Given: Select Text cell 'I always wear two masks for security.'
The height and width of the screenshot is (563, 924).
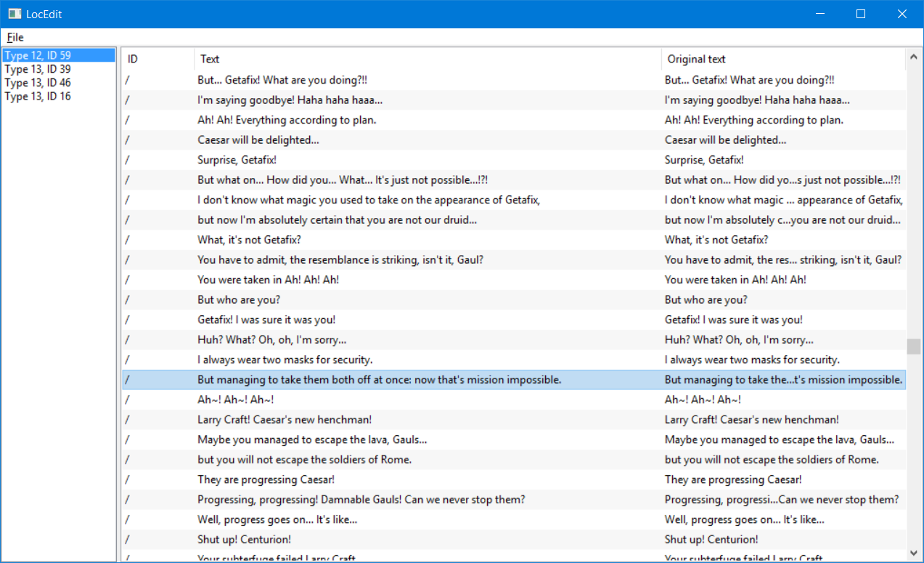Looking at the screenshot, I should (285, 360).
